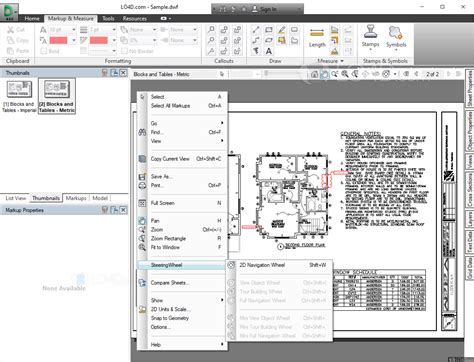The height and width of the screenshot is (362, 474).
Task: Open the Blocks and Tables - Metric sheet dropdown
Action: tap(174, 74)
